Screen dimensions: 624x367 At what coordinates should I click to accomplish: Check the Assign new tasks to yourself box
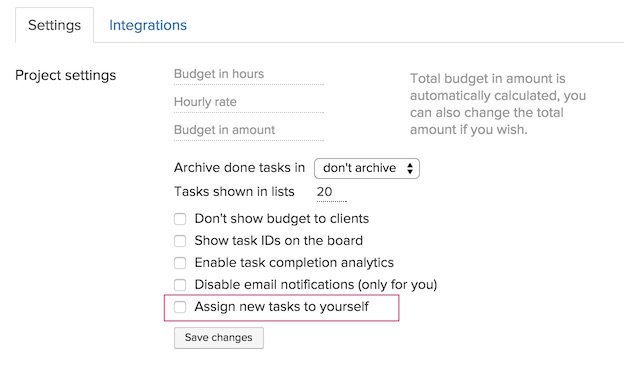pos(180,307)
